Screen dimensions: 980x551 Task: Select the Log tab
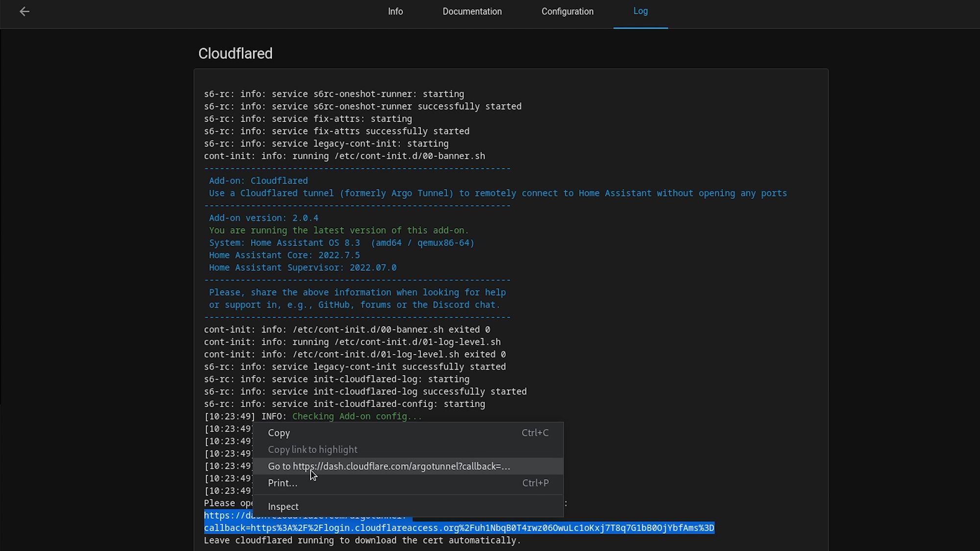point(640,11)
